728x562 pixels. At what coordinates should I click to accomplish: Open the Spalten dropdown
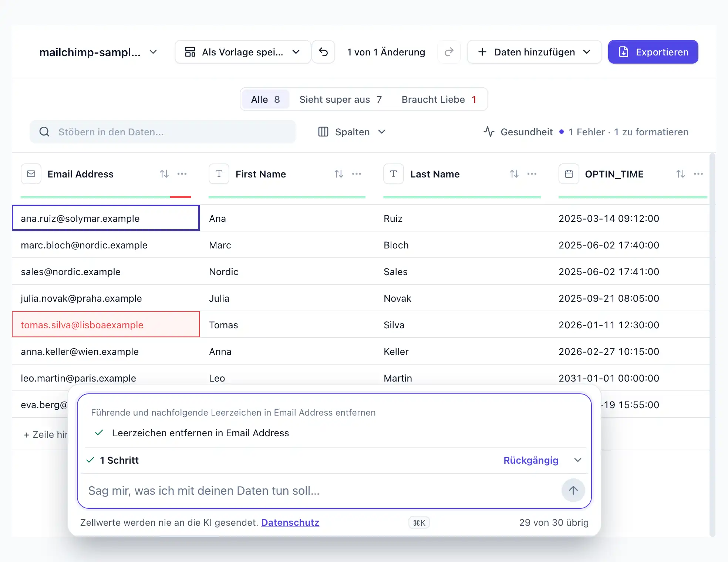pyautogui.click(x=352, y=132)
